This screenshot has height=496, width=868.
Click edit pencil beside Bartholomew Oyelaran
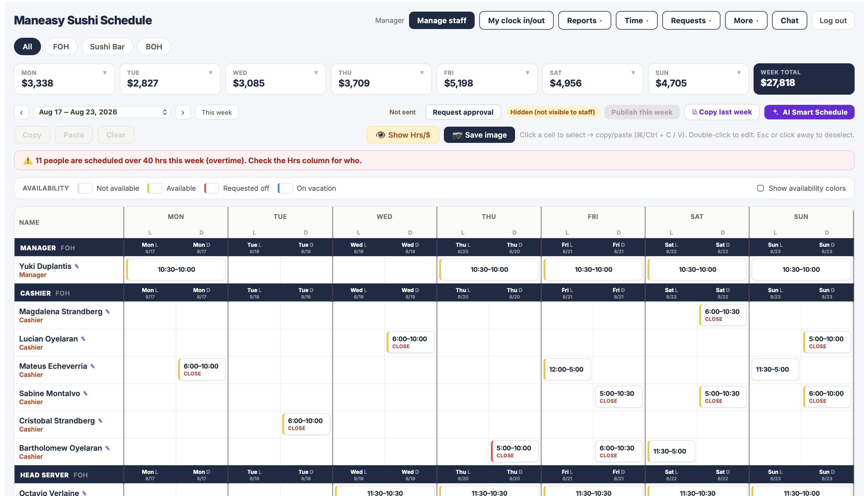tap(107, 448)
